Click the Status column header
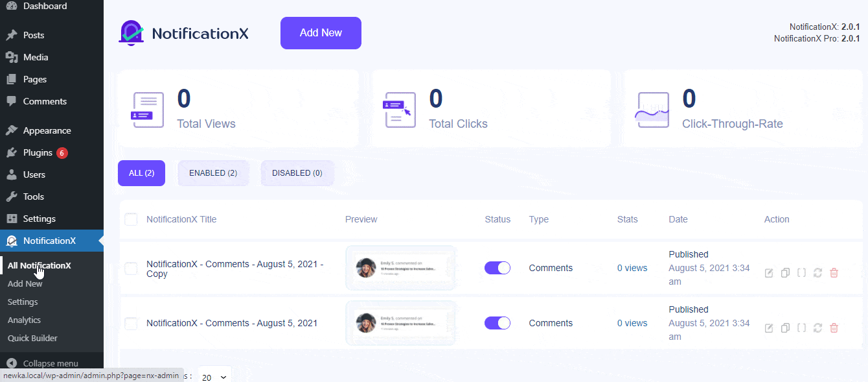868x382 pixels. 497,219
